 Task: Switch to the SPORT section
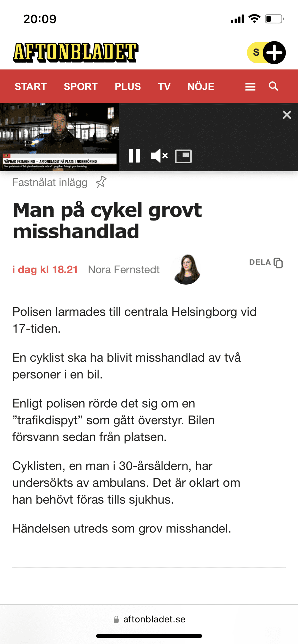point(81,87)
